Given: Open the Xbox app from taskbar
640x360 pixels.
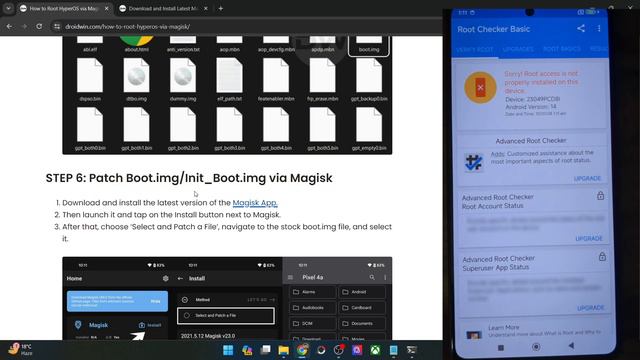Looking at the screenshot, I should point(375,350).
